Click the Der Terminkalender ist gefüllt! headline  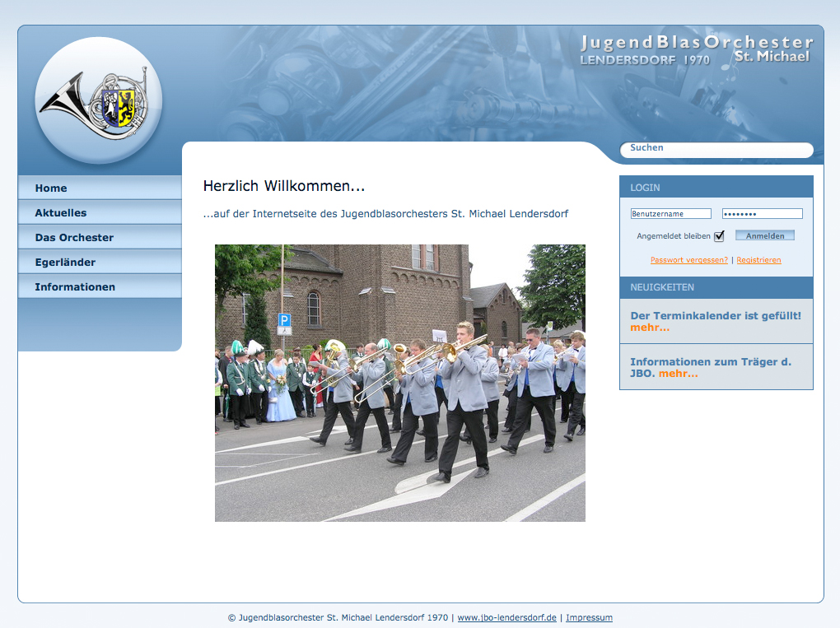[716, 316]
